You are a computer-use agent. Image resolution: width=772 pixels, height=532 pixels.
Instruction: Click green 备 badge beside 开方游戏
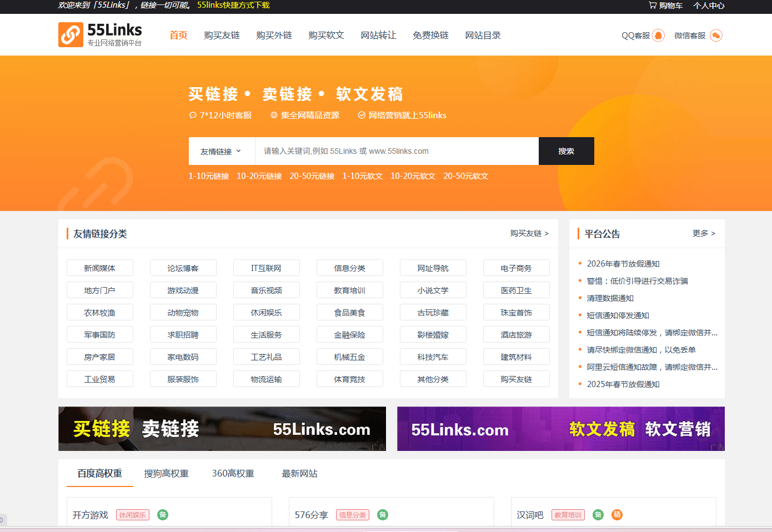coord(163,515)
